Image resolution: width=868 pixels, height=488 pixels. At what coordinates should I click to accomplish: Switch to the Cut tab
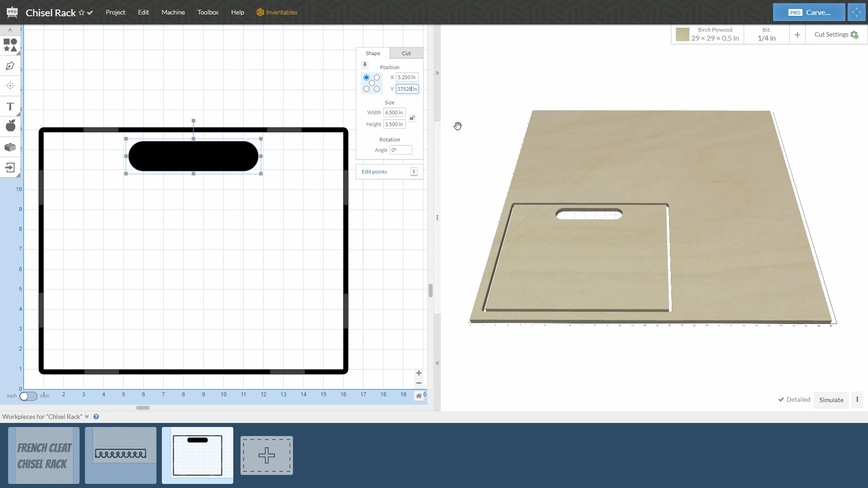point(406,53)
